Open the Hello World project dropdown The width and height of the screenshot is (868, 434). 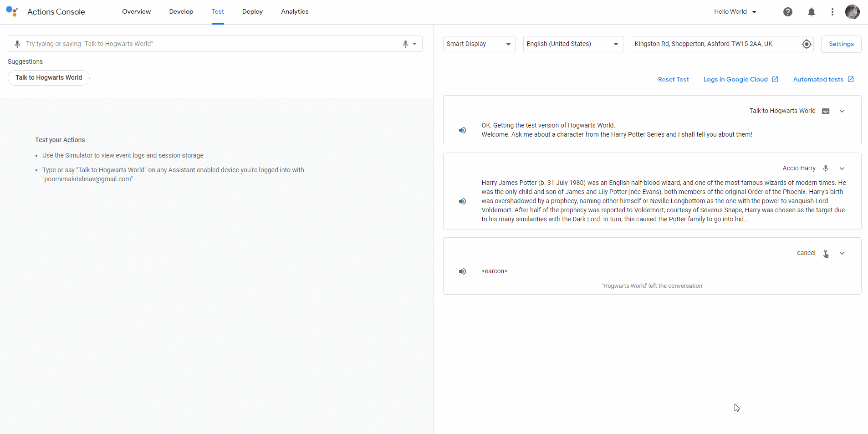(x=735, y=12)
